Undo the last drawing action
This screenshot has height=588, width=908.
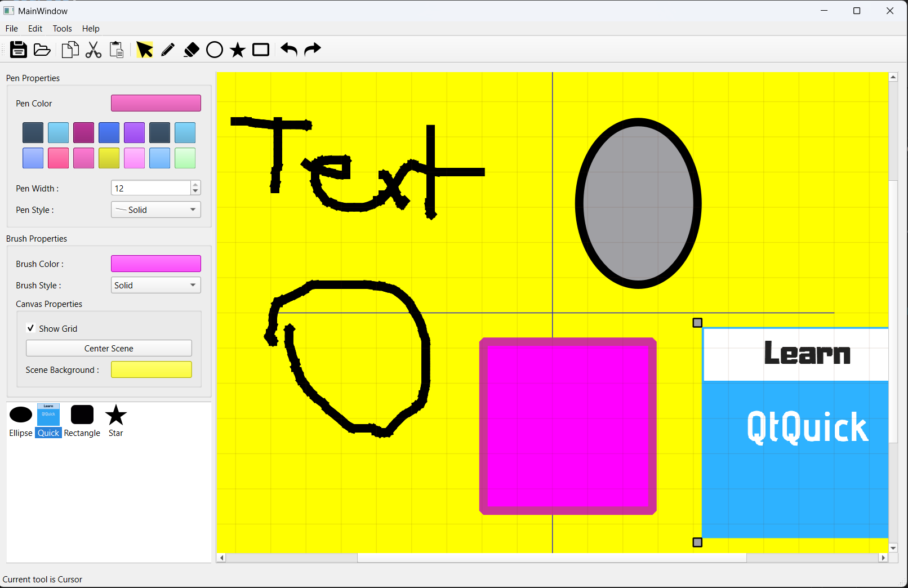click(288, 50)
